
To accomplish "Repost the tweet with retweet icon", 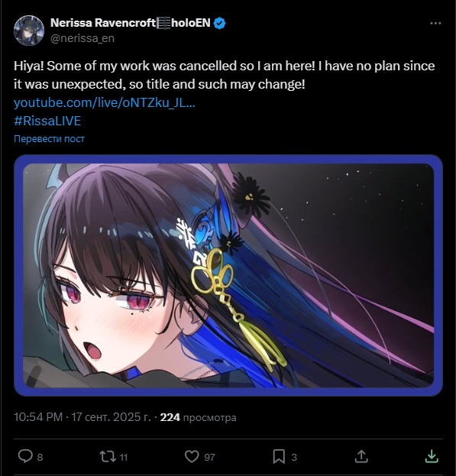I will coord(108,456).
